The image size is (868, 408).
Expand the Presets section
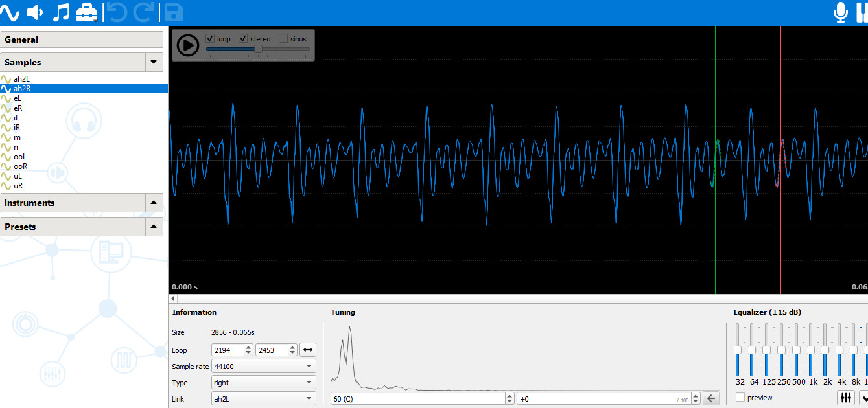(154, 226)
